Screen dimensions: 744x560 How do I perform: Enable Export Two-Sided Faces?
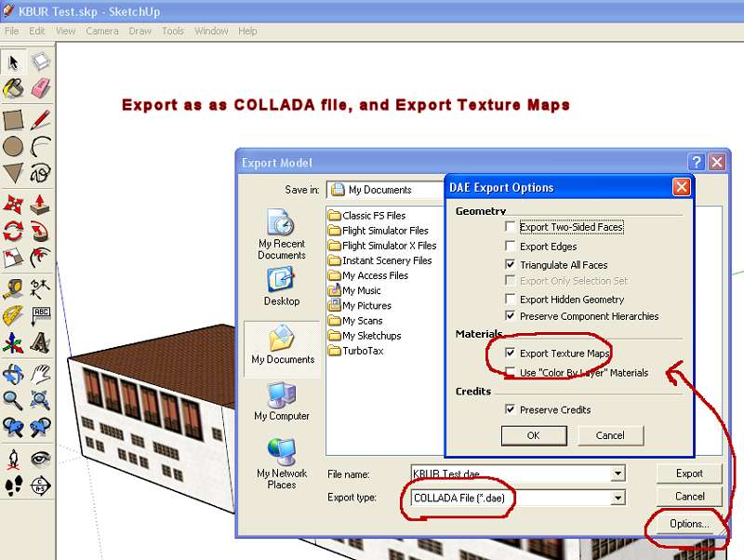point(510,227)
